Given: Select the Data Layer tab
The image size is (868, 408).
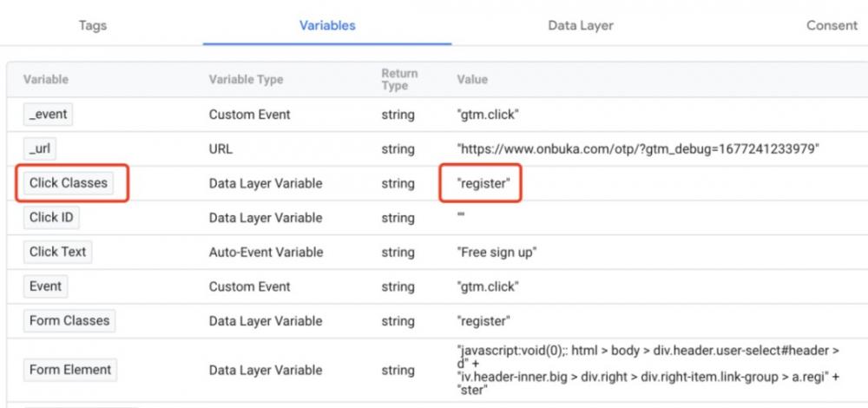Looking at the screenshot, I should [580, 25].
